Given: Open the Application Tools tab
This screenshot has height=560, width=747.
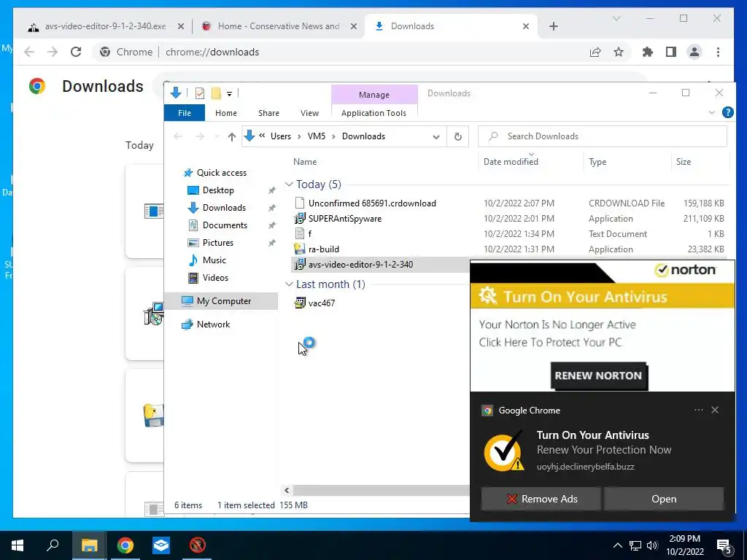Looking at the screenshot, I should (x=373, y=113).
